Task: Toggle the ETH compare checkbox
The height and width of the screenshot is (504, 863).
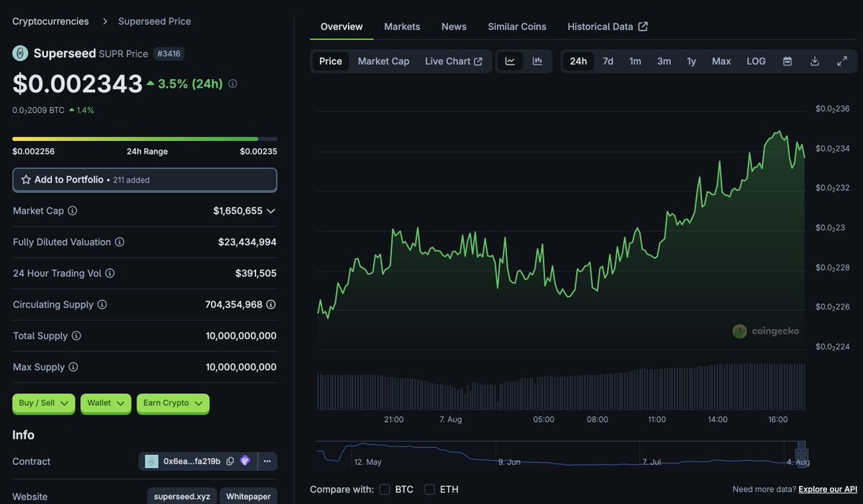Action: click(429, 490)
